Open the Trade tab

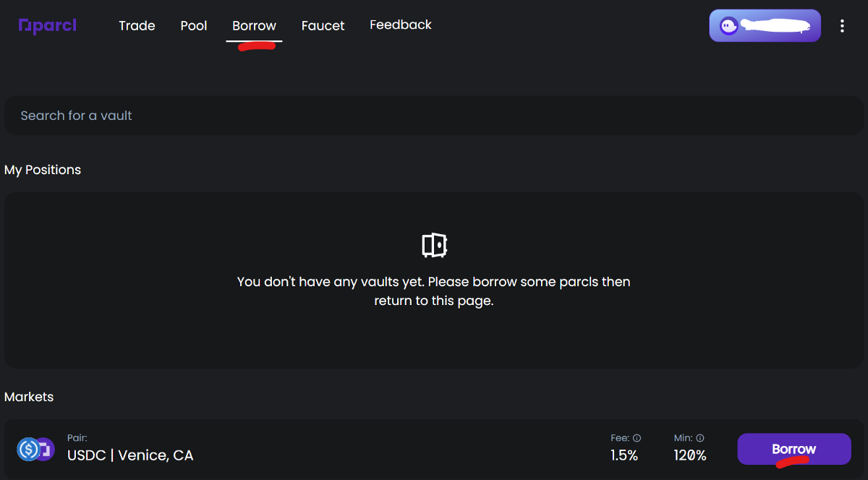(137, 26)
